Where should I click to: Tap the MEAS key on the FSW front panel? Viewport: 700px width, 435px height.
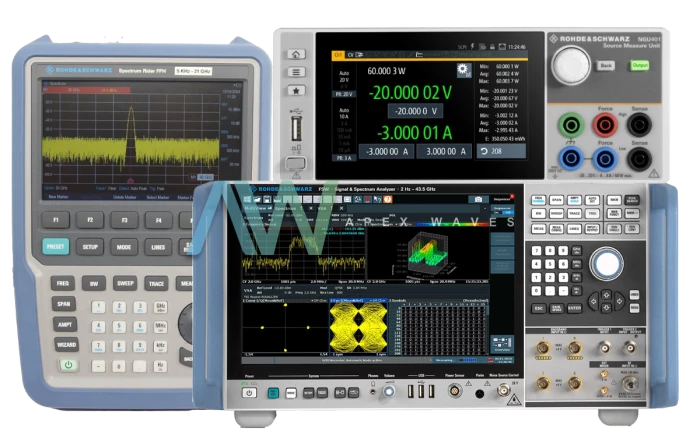pyautogui.click(x=538, y=229)
